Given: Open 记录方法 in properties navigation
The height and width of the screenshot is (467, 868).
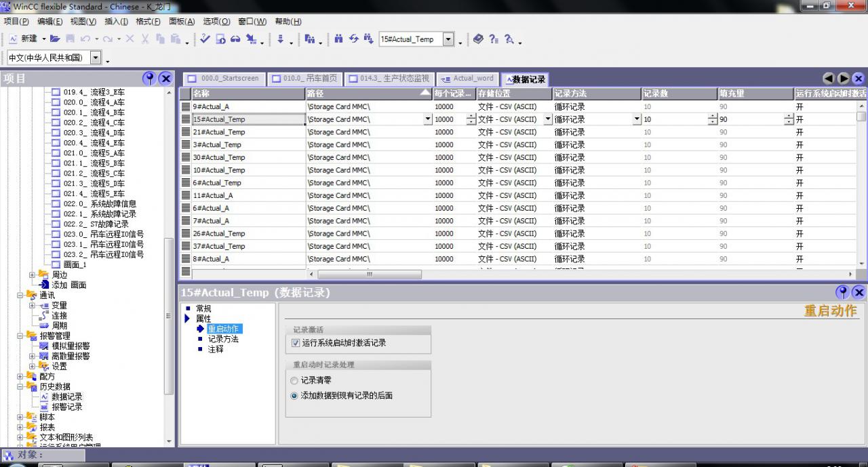Looking at the screenshot, I should tap(223, 339).
